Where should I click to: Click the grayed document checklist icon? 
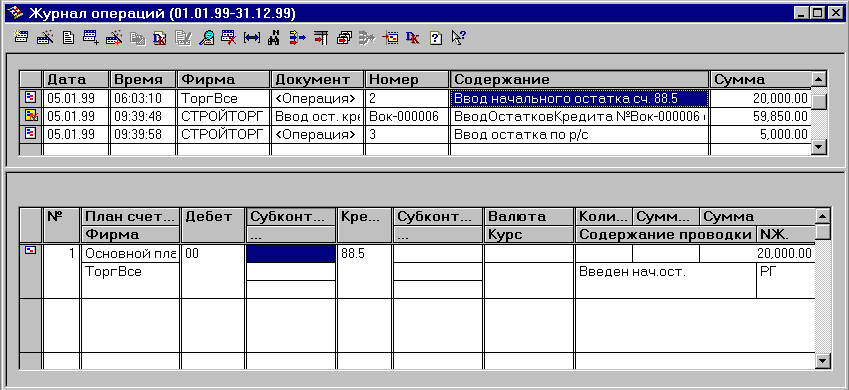click(x=183, y=38)
